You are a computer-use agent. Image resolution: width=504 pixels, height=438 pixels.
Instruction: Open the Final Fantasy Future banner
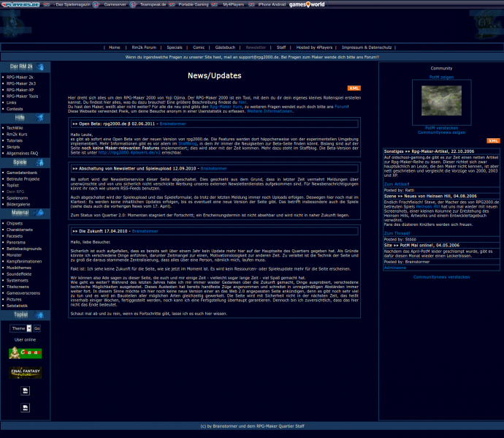[25, 373]
